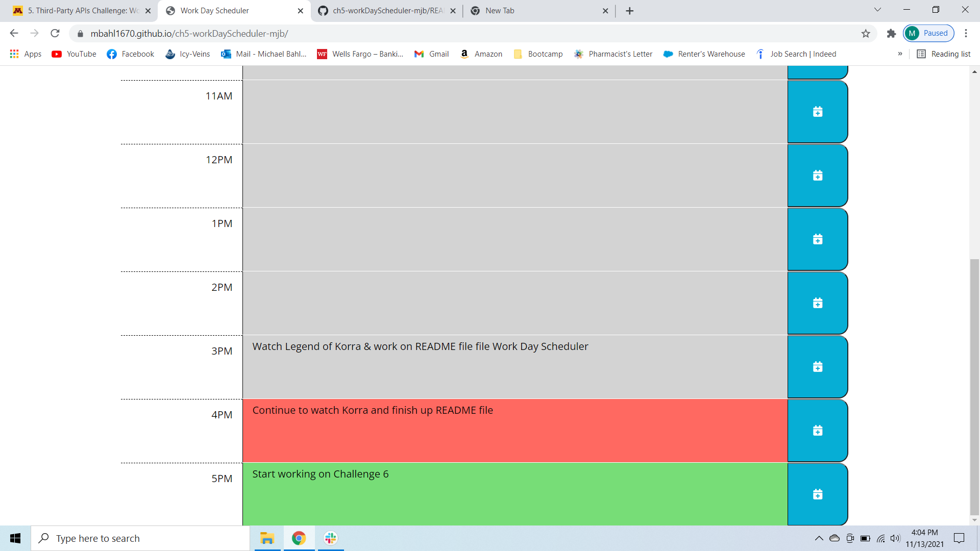Save the 3PM schedule entry

coord(817,367)
